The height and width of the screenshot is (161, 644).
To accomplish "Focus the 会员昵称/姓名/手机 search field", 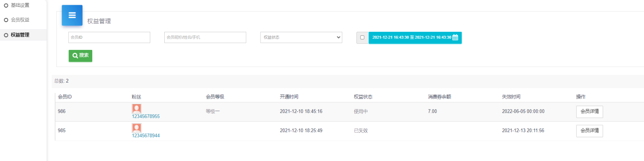I will pyautogui.click(x=205, y=37).
